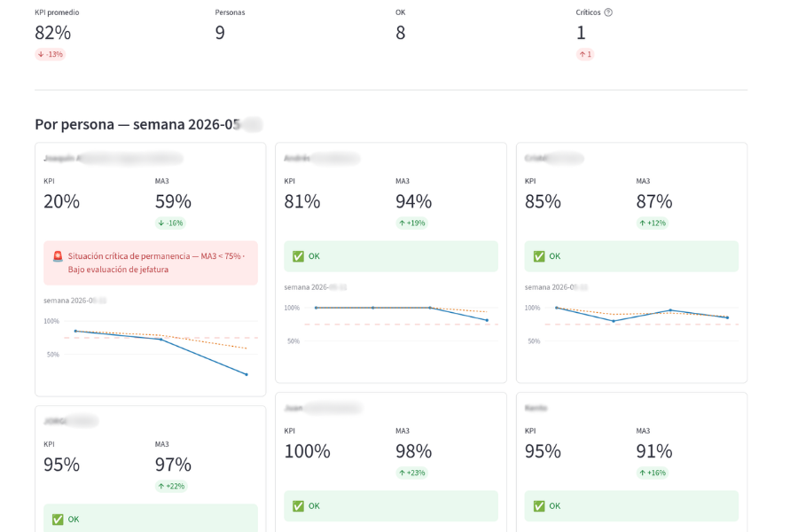Select the 87% MA3 value
This screenshot has width=798, height=532.
[x=654, y=201]
